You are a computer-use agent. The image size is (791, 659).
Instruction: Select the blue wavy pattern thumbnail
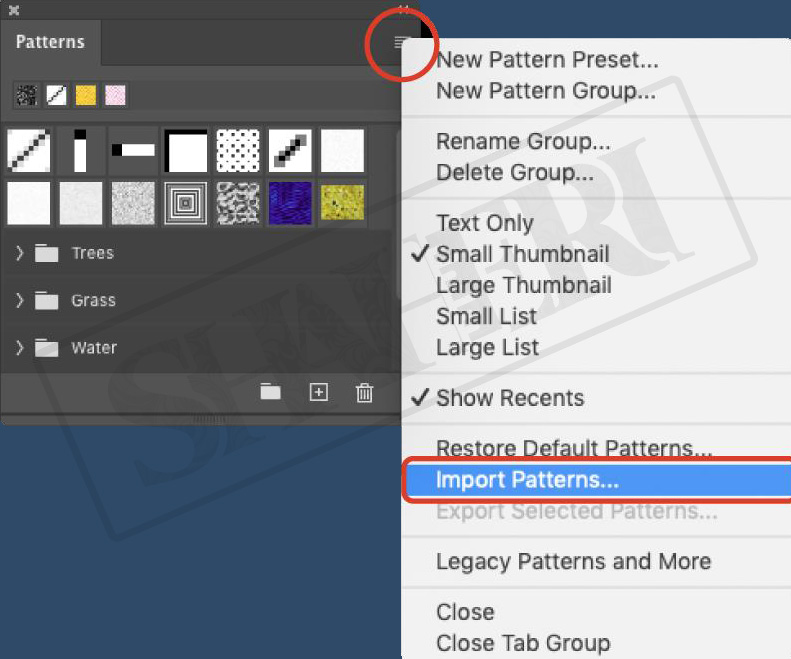[x=290, y=203]
